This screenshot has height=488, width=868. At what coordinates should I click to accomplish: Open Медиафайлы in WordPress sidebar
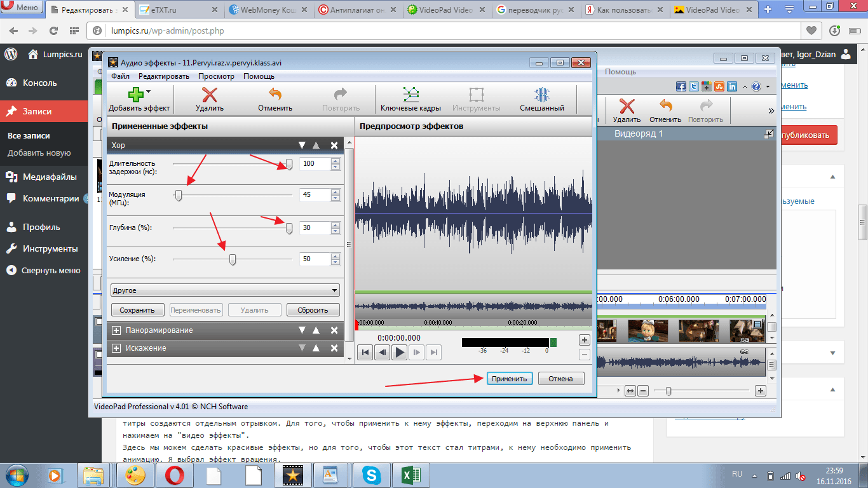point(44,177)
